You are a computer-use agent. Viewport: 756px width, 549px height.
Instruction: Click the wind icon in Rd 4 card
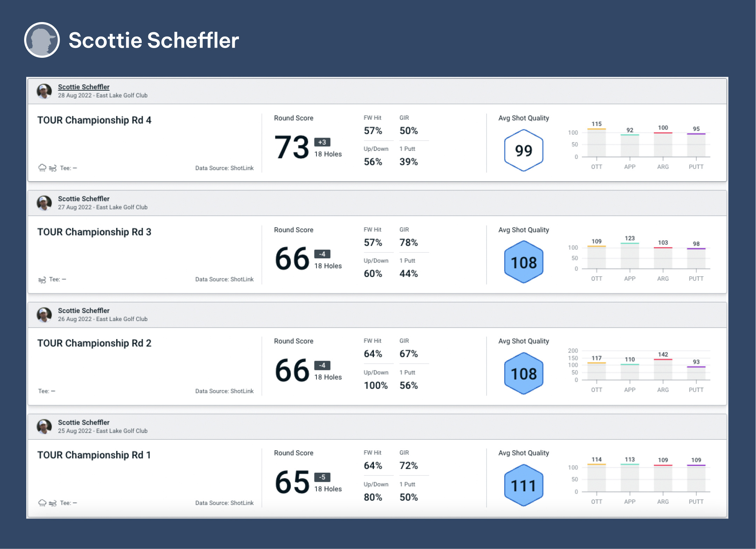pos(53,168)
